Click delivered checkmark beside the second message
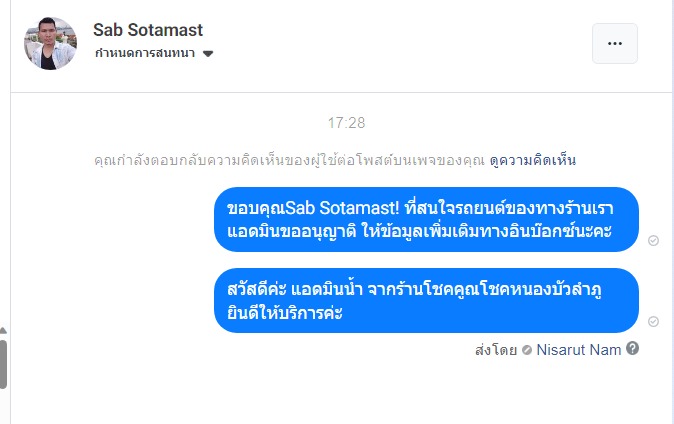 click(653, 321)
